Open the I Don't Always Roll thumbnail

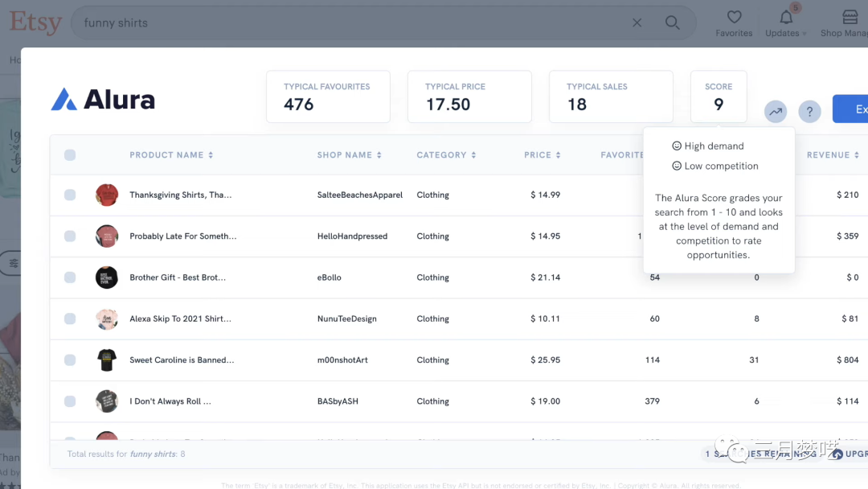pyautogui.click(x=107, y=401)
